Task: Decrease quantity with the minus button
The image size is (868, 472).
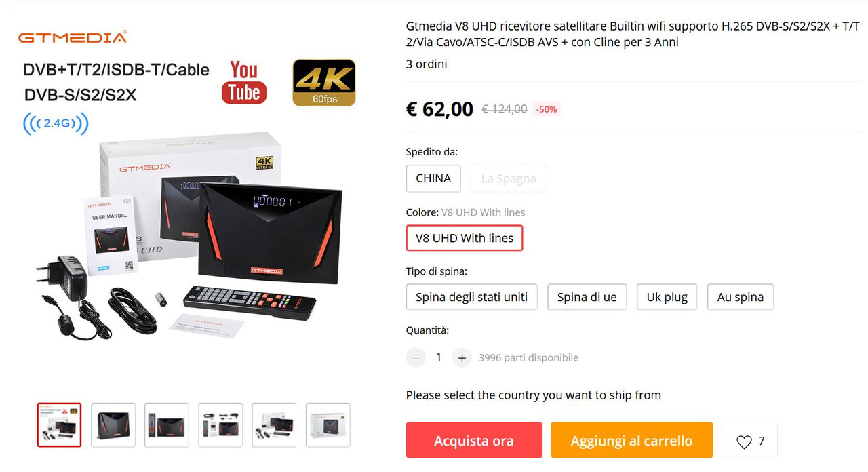Action: point(416,357)
